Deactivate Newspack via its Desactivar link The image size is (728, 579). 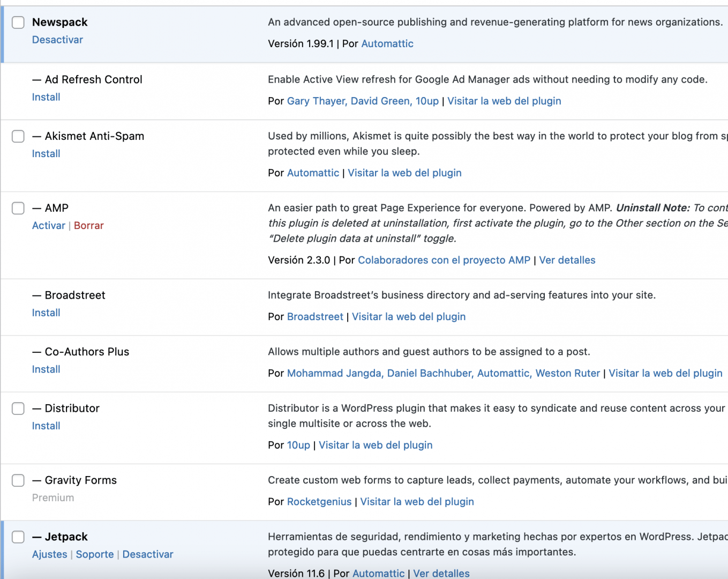tap(57, 40)
